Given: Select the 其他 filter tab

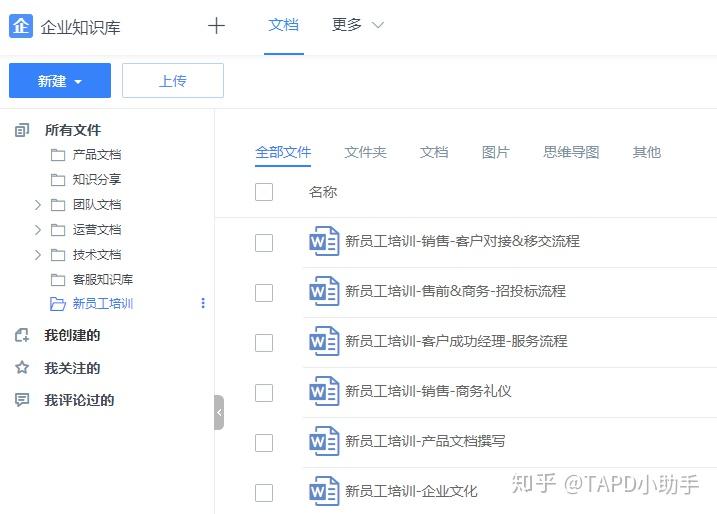Looking at the screenshot, I should coord(647,152).
